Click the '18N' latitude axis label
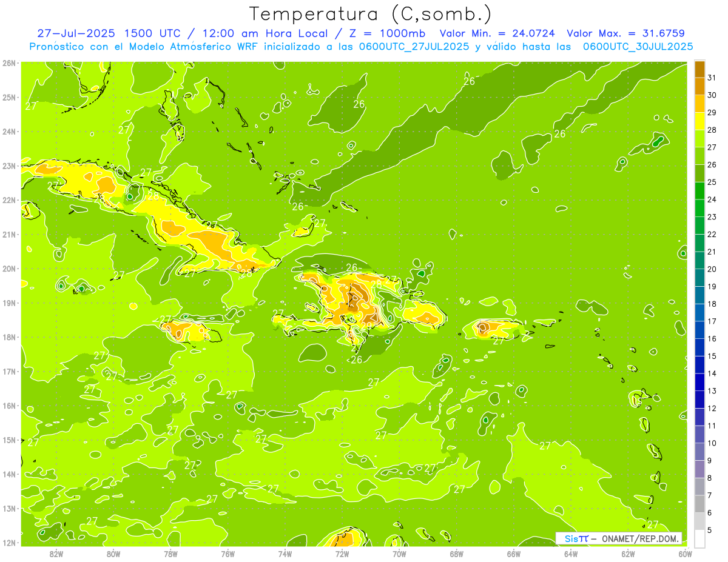The height and width of the screenshot is (562, 728). click(x=9, y=337)
